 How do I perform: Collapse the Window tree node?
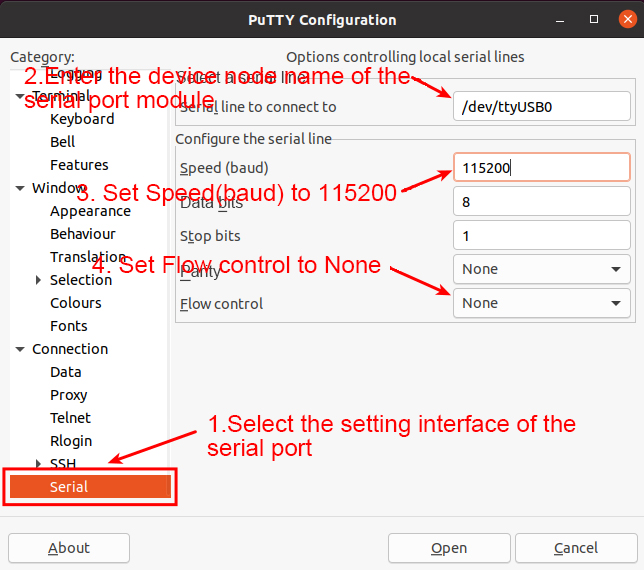(20, 188)
